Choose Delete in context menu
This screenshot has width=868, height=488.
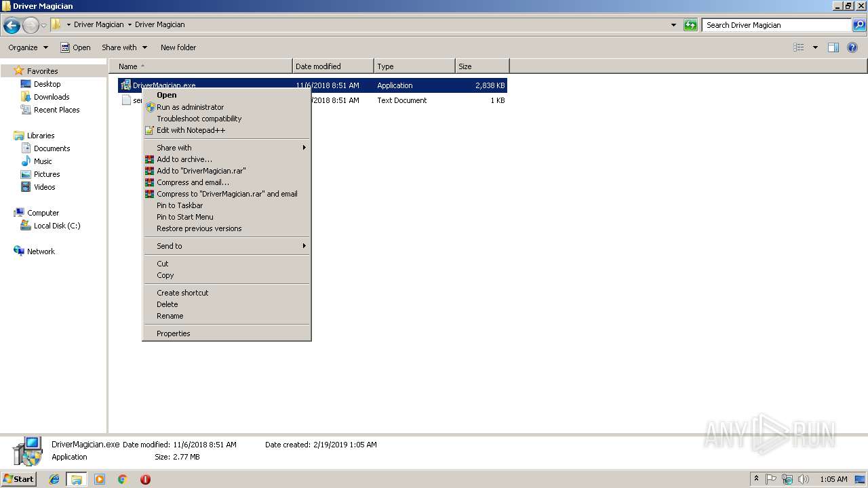pyautogui.click(x=226, y=304)
